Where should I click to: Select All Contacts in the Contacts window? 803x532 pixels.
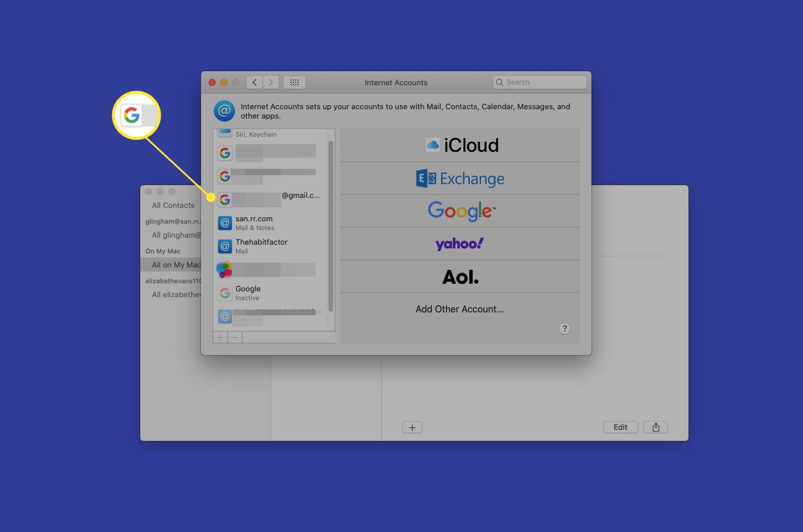[173, 205]
